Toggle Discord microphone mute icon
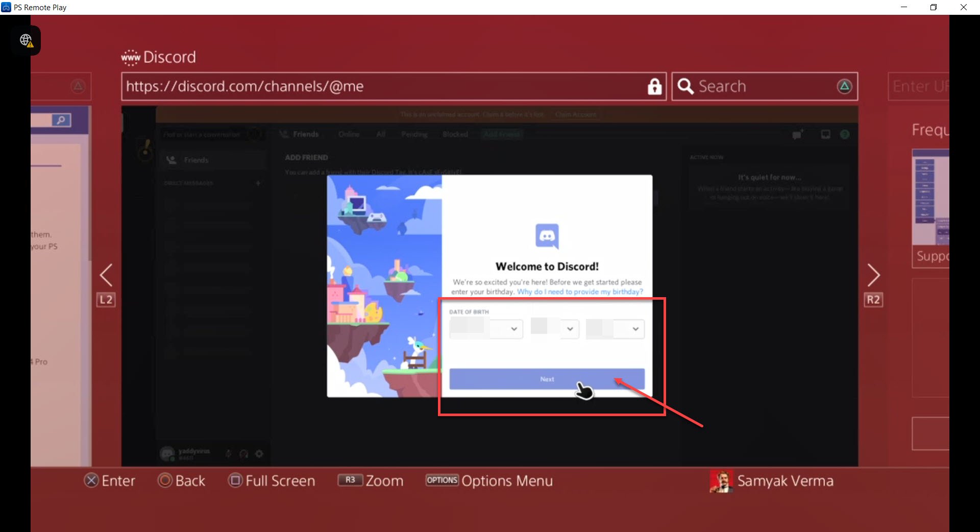980x532 pixels. click(229, 453)
